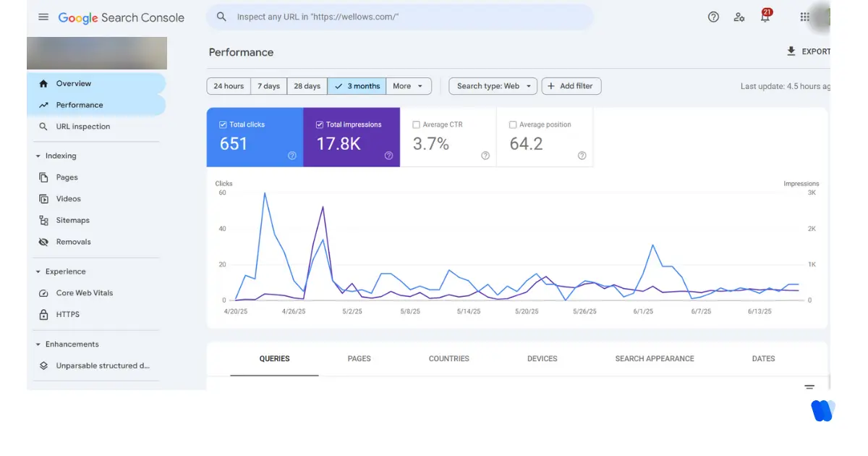868x456 pixels.
Task: Open the help menu
Action: (713, 17)
